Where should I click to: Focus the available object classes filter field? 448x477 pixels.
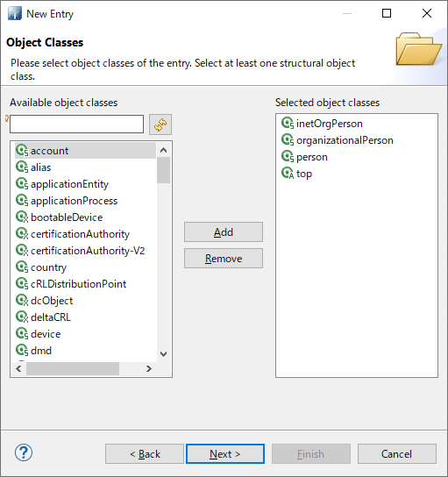click(76, 125)
